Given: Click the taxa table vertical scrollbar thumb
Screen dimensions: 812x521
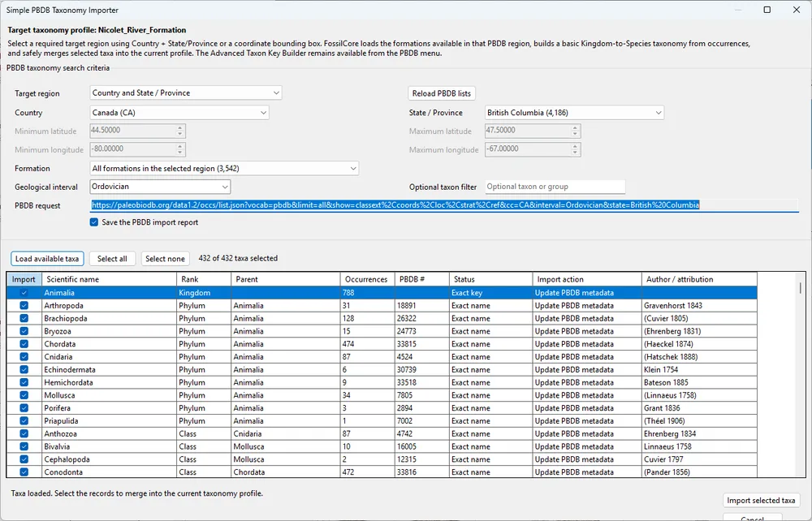Looking at the screenshot, I should tap(801, 287).
